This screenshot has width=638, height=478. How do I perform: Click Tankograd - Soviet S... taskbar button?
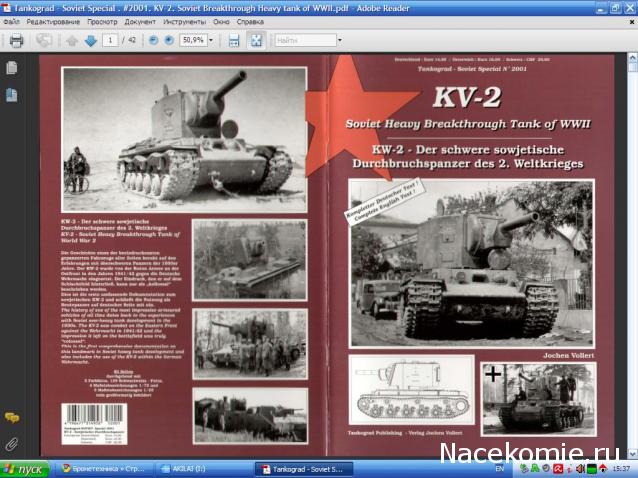304,469
